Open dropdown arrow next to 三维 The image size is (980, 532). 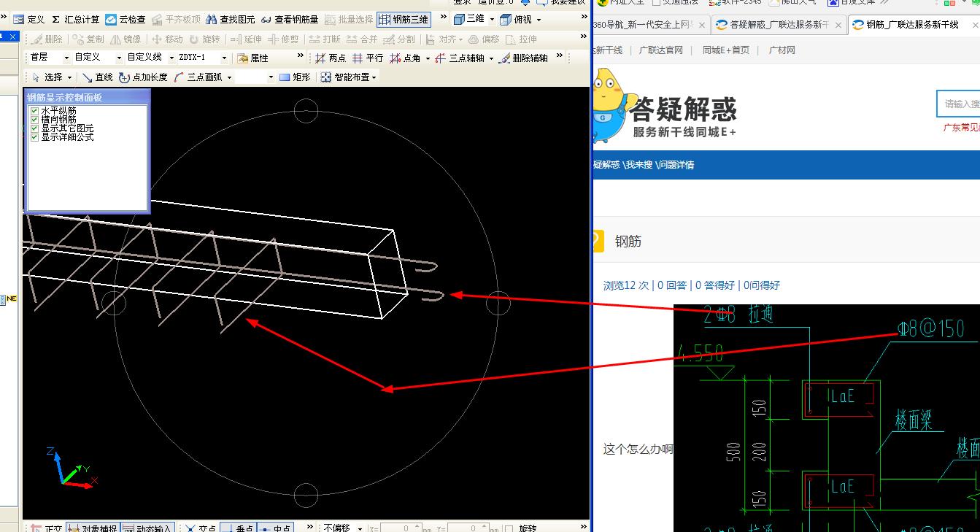click(492, 20)
